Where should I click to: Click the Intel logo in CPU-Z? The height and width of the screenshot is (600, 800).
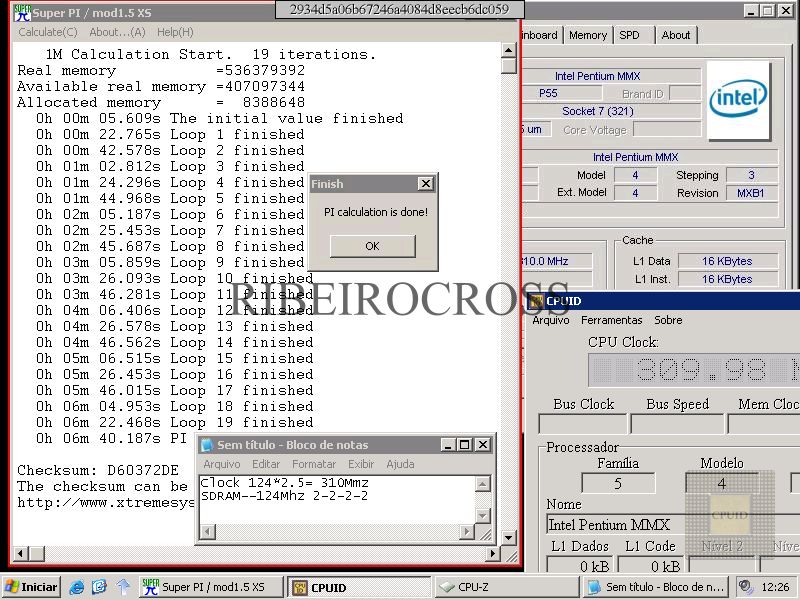[738, 100]
